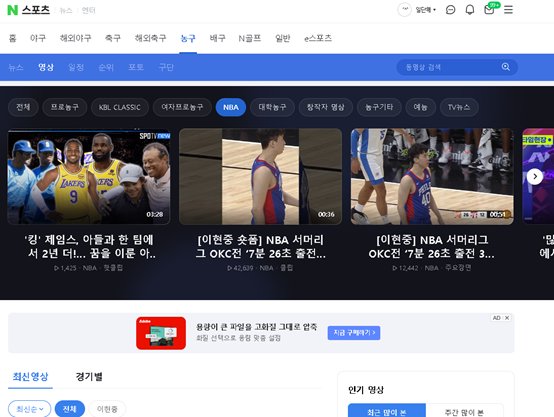This screenshot has width=554, height=417.
Task: Open the 축구 sports tab
Action: pyautogui.click(x=113, y=38)
